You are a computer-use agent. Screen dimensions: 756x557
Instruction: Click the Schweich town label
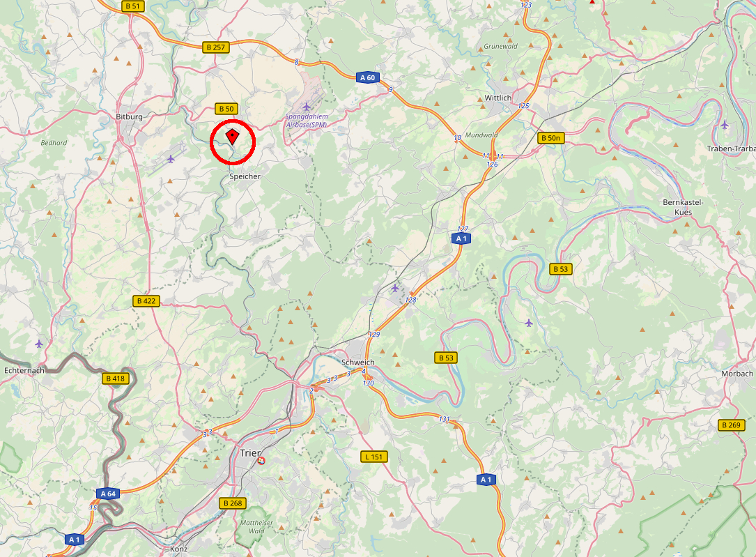point(357,363)
